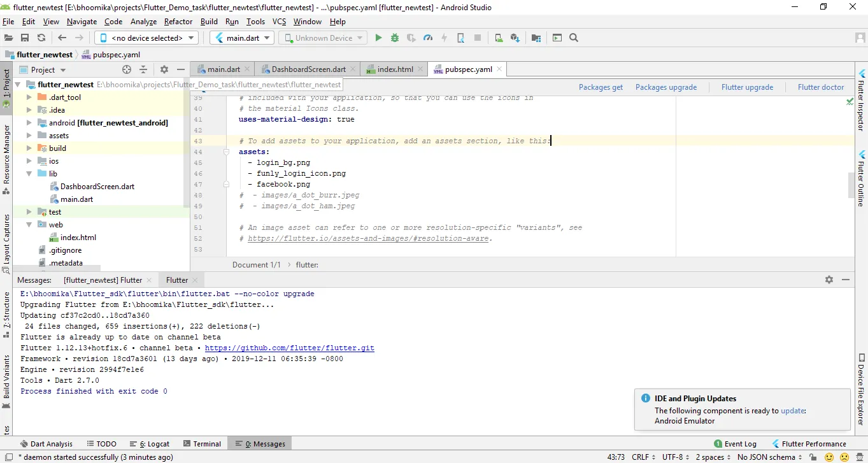Open the Refactor menu
Viewport: 868px width, 463px height.
point(178,22)
